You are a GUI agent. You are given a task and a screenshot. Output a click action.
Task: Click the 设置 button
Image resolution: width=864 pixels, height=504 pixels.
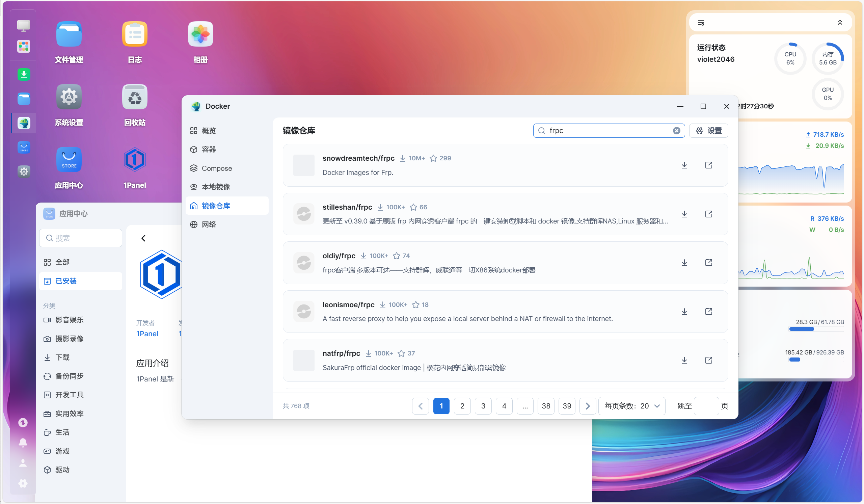coord(708,131)
